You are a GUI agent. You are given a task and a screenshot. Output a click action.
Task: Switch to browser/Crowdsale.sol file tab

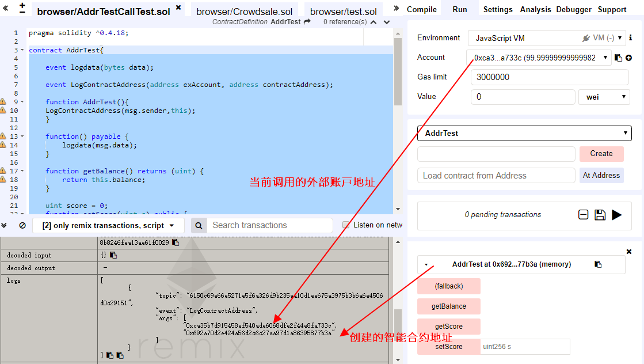[245, 12]
